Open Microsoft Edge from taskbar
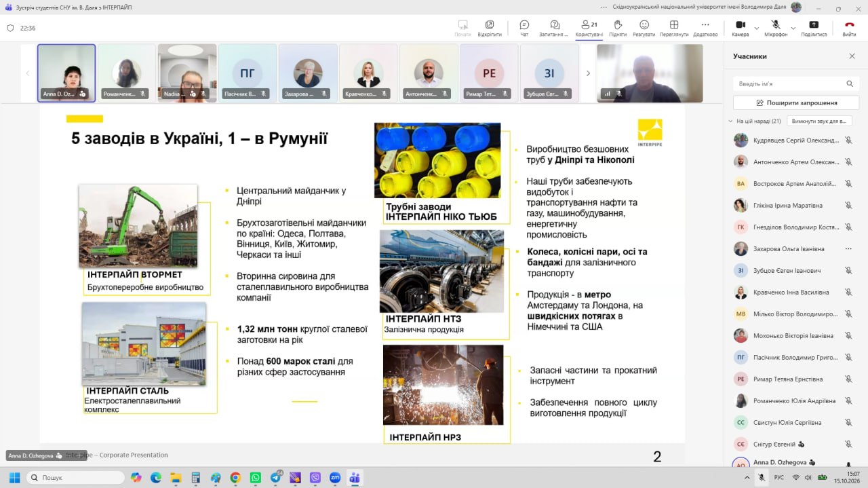 click(155, 478)
